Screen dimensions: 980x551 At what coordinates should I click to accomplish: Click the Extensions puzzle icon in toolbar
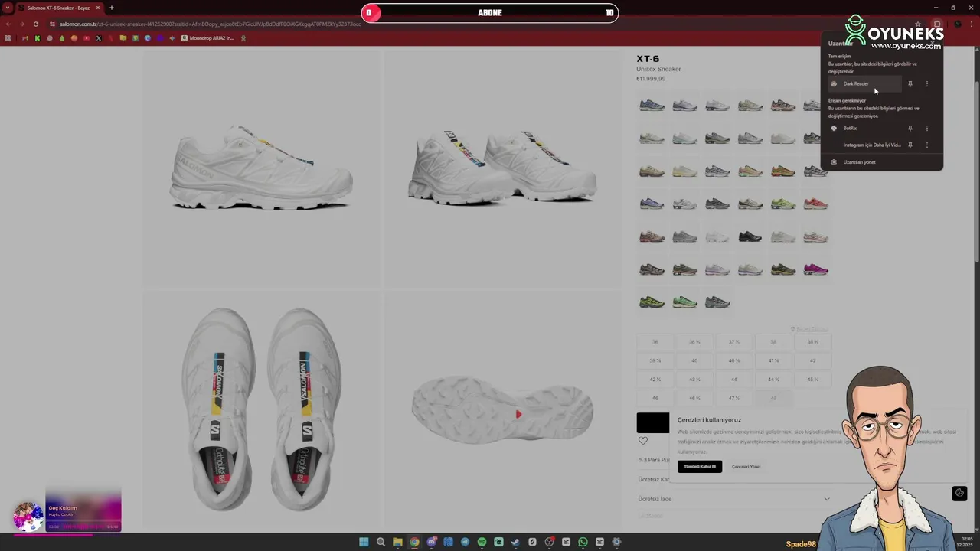tap(937, 24)
